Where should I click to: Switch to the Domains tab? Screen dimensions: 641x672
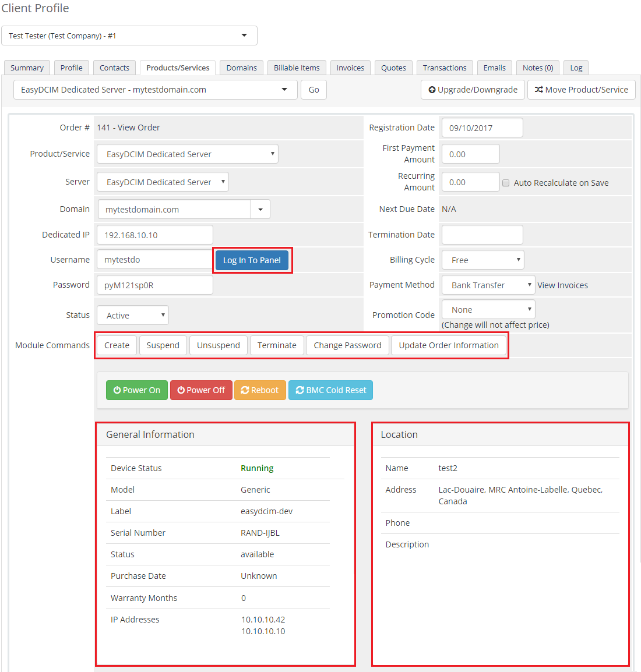click(x=241, y=68)
